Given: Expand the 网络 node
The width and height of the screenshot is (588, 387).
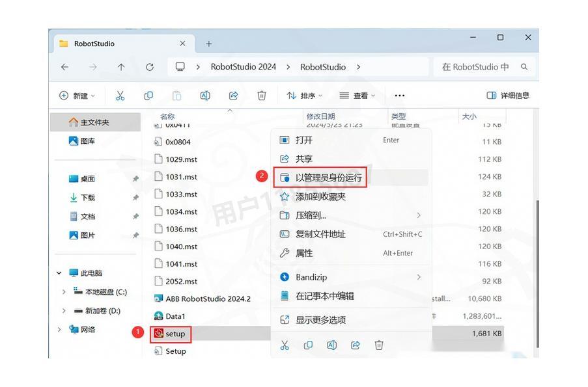Looking at the screenshot, I should click(59, 329).
